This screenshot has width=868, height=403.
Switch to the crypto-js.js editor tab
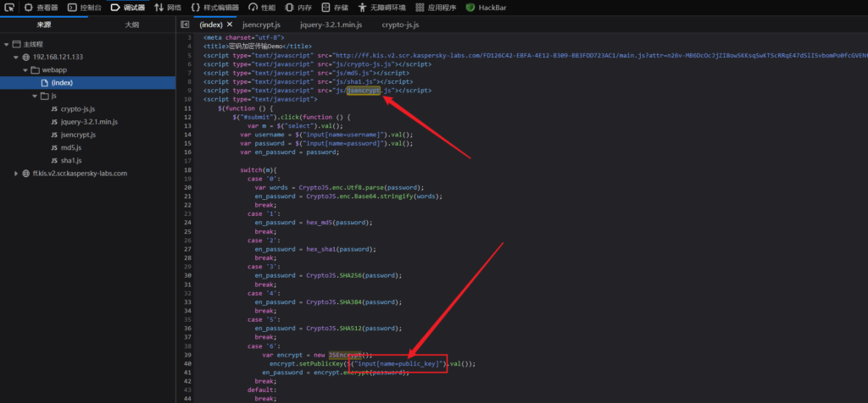point(400,25)
